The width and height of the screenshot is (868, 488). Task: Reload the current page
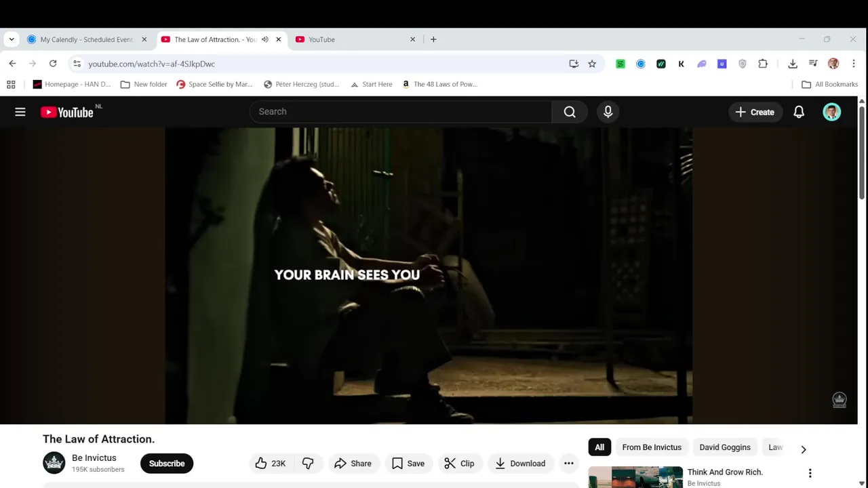pyautogui.click(x=53, y=64)
